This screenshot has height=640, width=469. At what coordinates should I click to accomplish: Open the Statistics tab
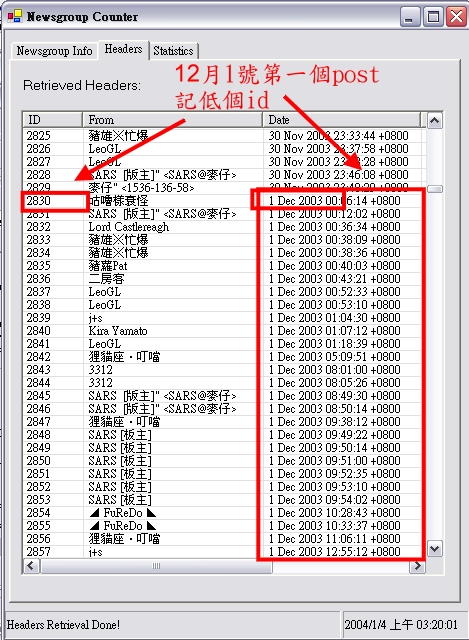coord(173,51)
